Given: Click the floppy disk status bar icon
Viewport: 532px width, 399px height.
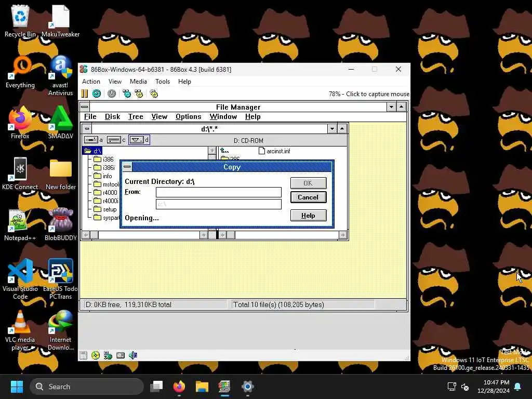Looking at the screenshot, I should 83,355.
